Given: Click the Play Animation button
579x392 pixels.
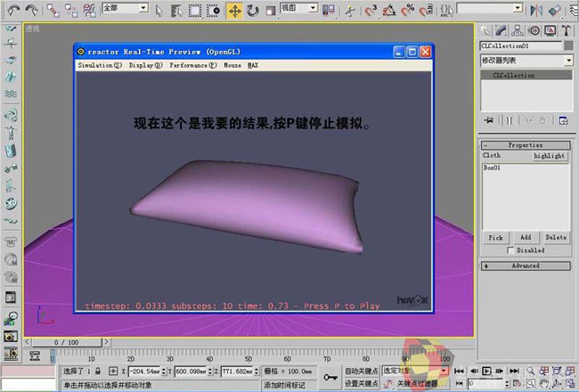Looking at the screenshot, I should click(x=486, y=371).
